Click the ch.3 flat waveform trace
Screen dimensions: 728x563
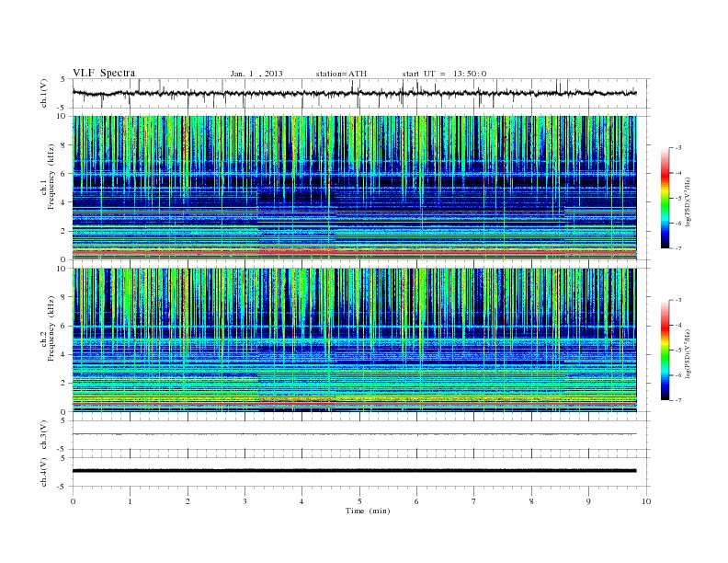click(354, 434)
